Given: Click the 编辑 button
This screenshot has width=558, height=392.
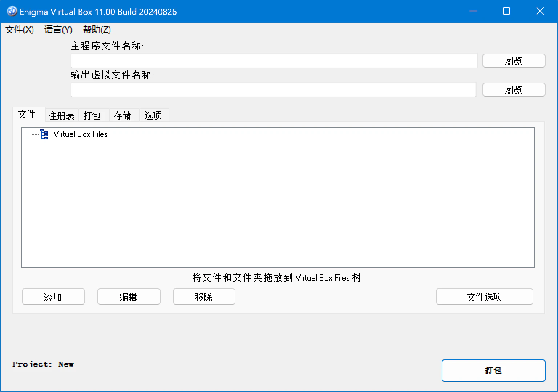Looking at the screenshot, I should (129, 297).
